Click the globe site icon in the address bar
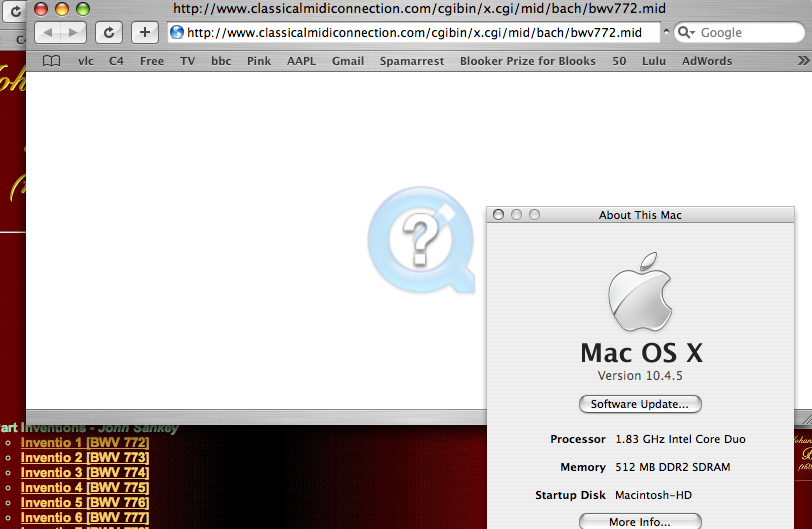Viewport: 812px width, 529px height. pyautogui.click(x=177, y=32)
